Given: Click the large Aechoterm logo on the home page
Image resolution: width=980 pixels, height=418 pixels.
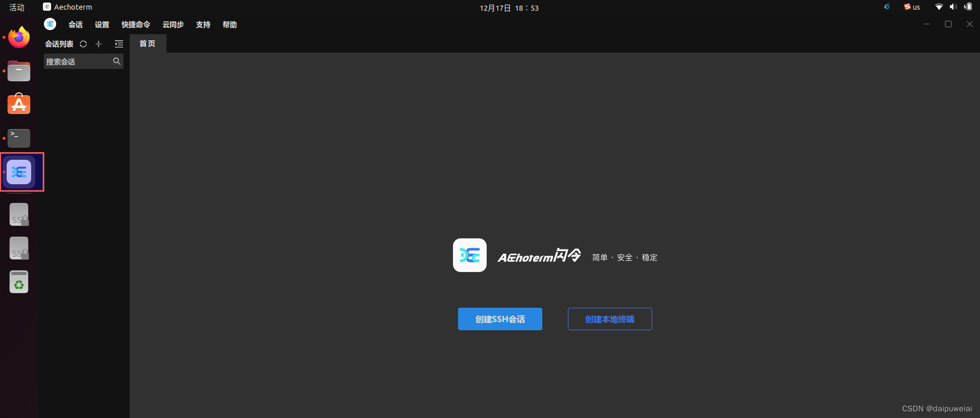Looking at the screenshot, I should pyautogui.click(x=470, y=255).
